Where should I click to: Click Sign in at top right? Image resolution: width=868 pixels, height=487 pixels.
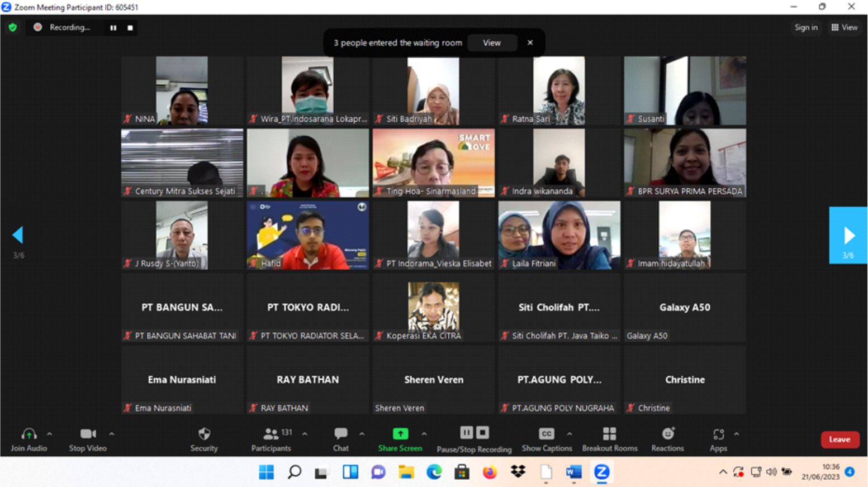(805, 27)
